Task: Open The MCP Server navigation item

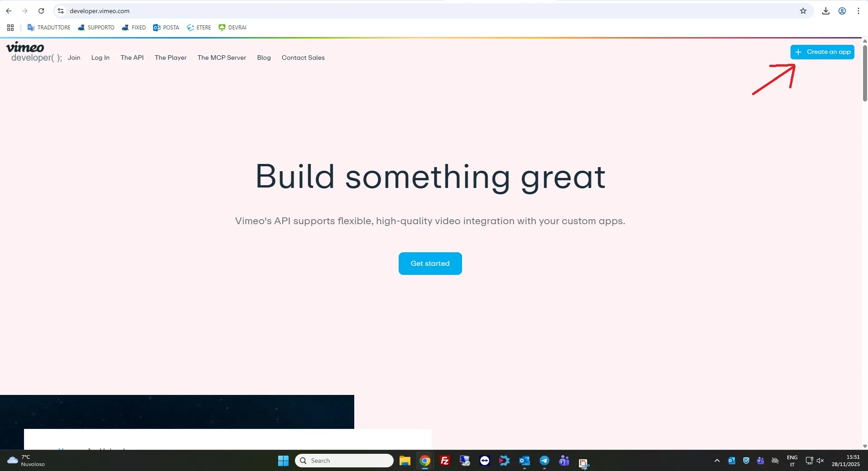Action: point(222,58)
